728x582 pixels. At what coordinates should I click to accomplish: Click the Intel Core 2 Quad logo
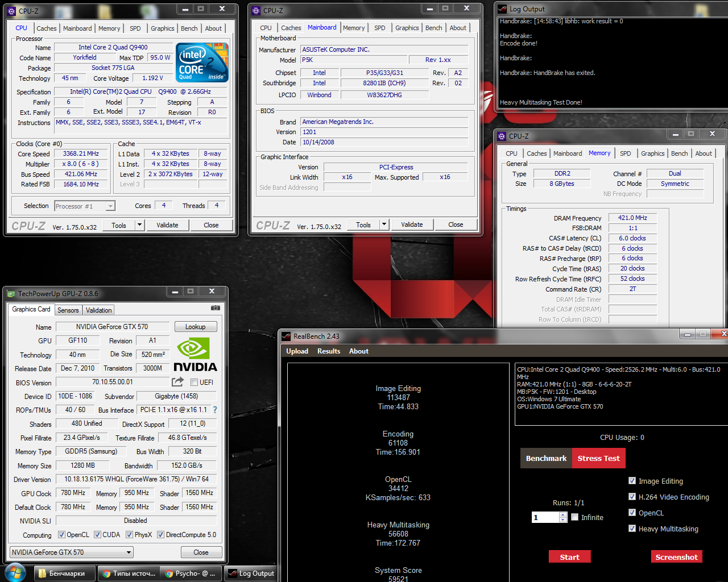coord(202,62)
